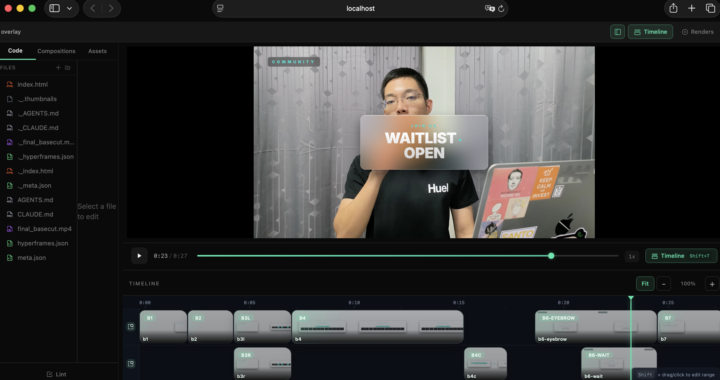Screen dimensions: 720x380
Task: Open the Share icon in Safari toolbar
Action: point(673,8)
